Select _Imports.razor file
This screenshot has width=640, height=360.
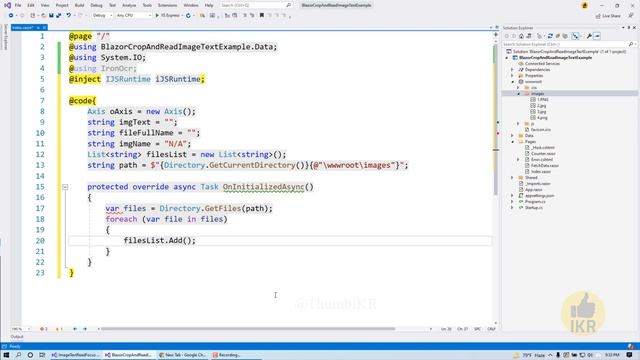click(x=538, y=184)
